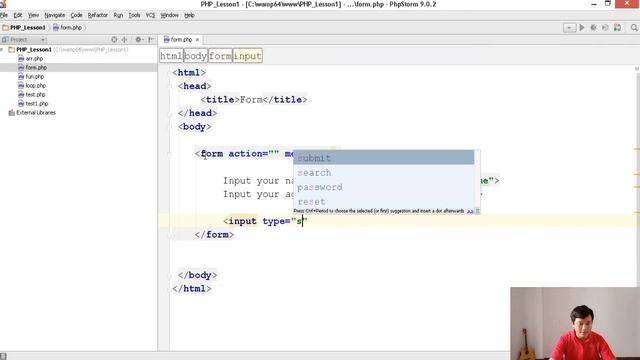Hide the Project tool window
The image size is (640, 360).
click(x=151, y=40)
